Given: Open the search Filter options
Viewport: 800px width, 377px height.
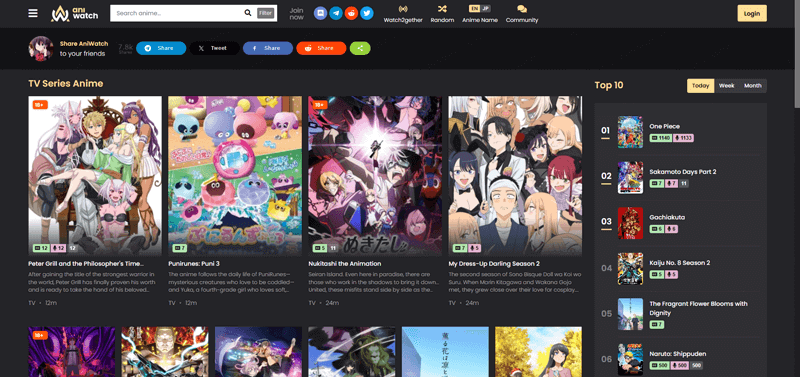Looking at the screenshot, I should 265,13.
